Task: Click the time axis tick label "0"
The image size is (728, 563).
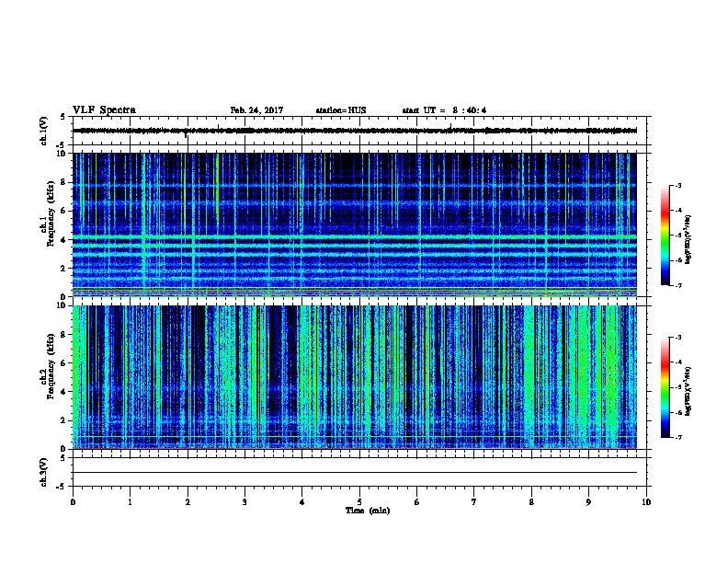Action: click(x=73, y=502)
